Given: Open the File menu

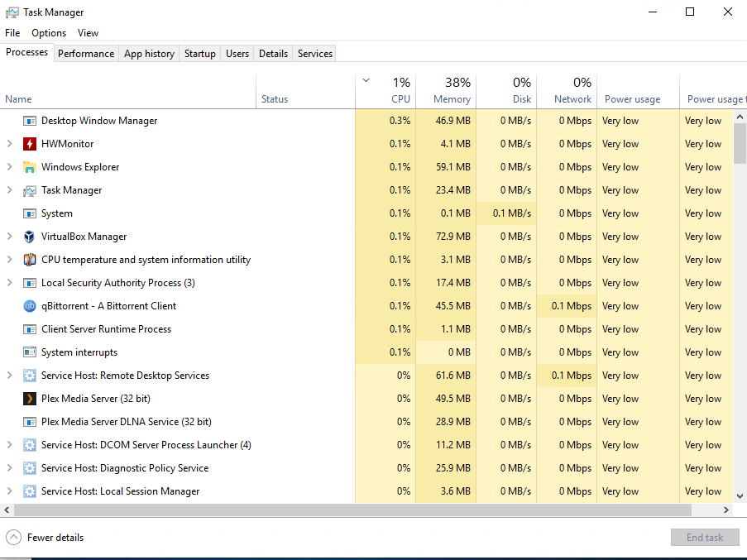Looking at the screenshot, I should (12, 33).
